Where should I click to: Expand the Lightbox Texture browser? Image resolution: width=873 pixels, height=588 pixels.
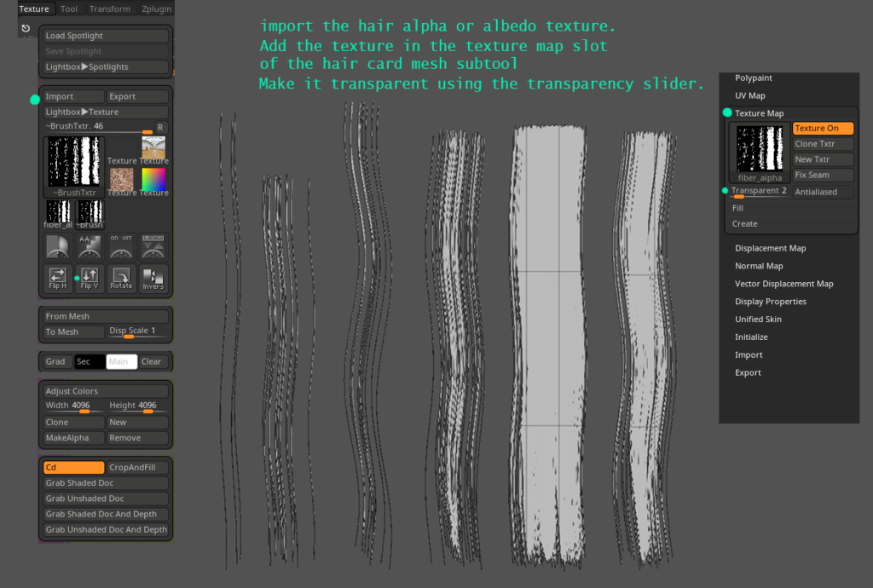(104, 111)
